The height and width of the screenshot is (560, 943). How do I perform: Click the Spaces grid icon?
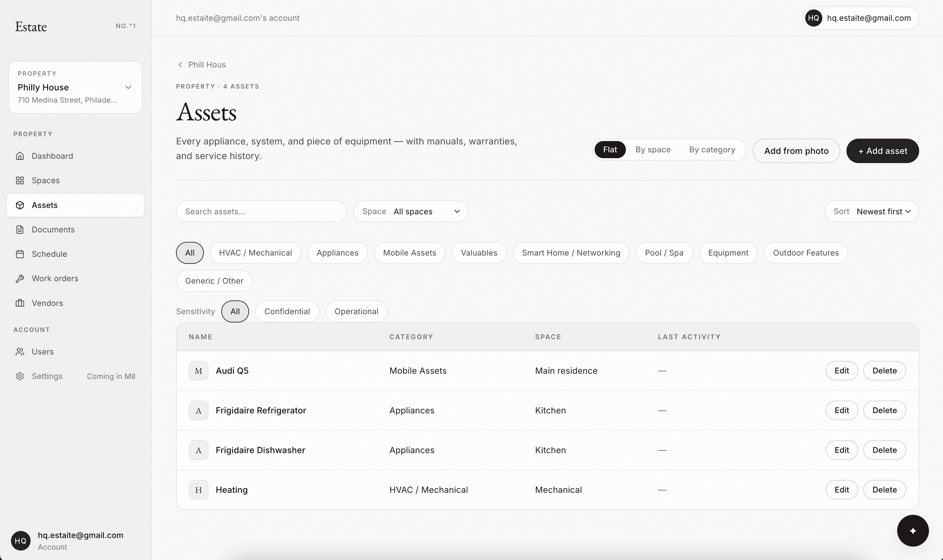(20, 180)
